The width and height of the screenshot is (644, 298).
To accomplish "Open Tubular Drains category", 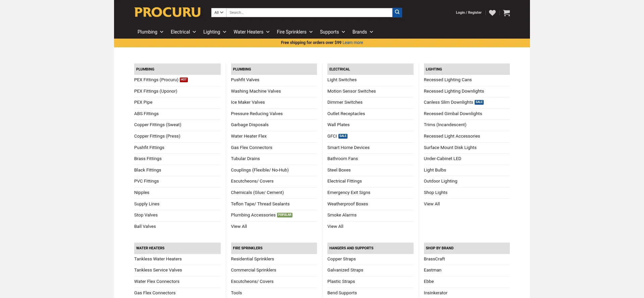I will pyautogui.click(x=245, y=159).
